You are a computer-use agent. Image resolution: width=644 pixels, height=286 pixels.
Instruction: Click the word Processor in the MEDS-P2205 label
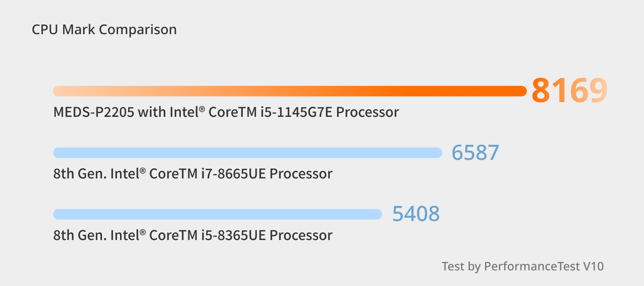368,112
